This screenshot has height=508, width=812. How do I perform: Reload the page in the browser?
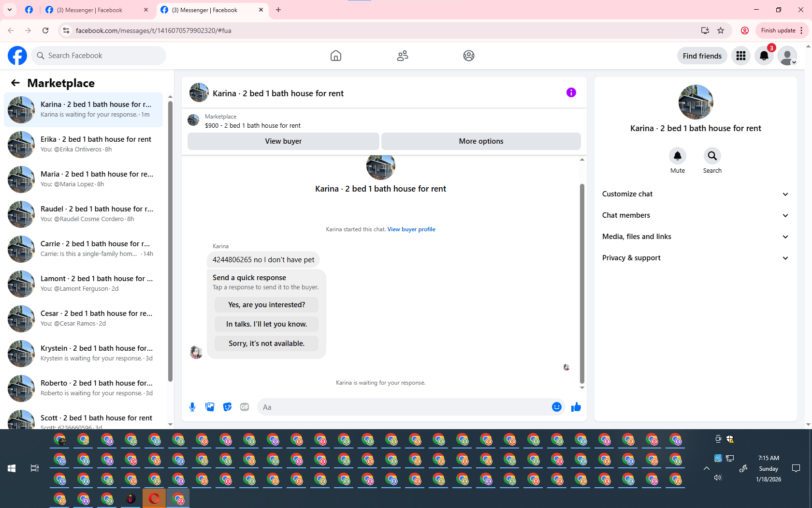coord(45,30)
